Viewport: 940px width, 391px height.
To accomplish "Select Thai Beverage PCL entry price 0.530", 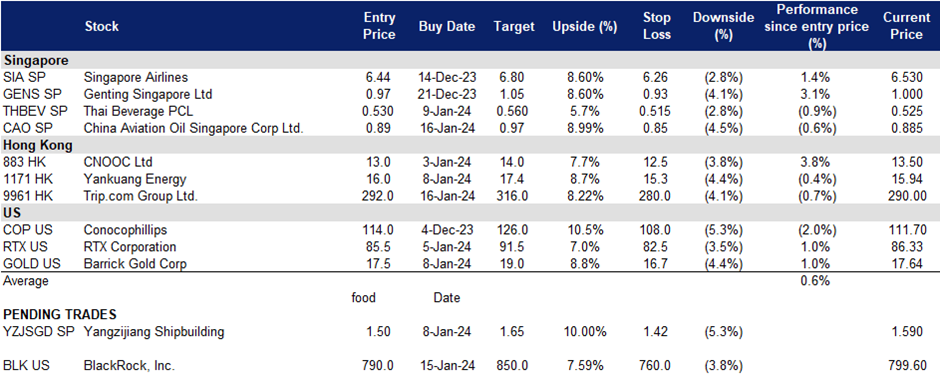I will click(x=379, y=112).
